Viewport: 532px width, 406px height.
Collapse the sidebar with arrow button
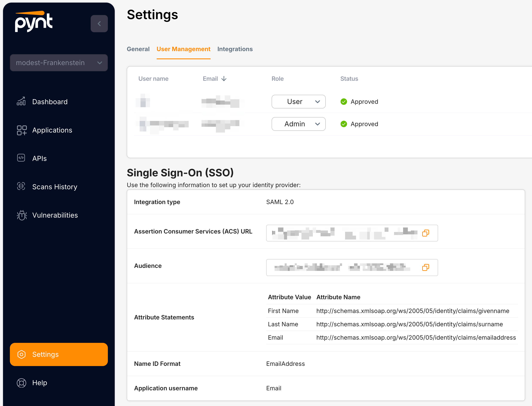pos(99,24)
